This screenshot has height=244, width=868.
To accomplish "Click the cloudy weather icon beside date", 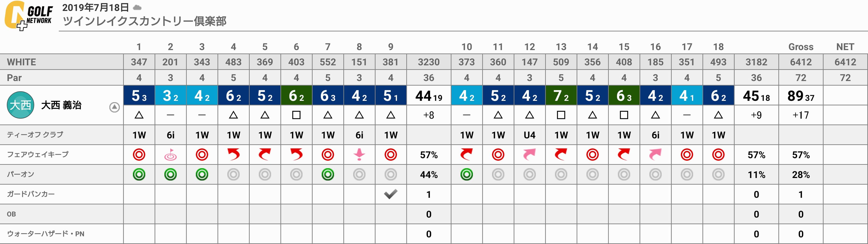I will pyautogui.click(x=137, y=7).
